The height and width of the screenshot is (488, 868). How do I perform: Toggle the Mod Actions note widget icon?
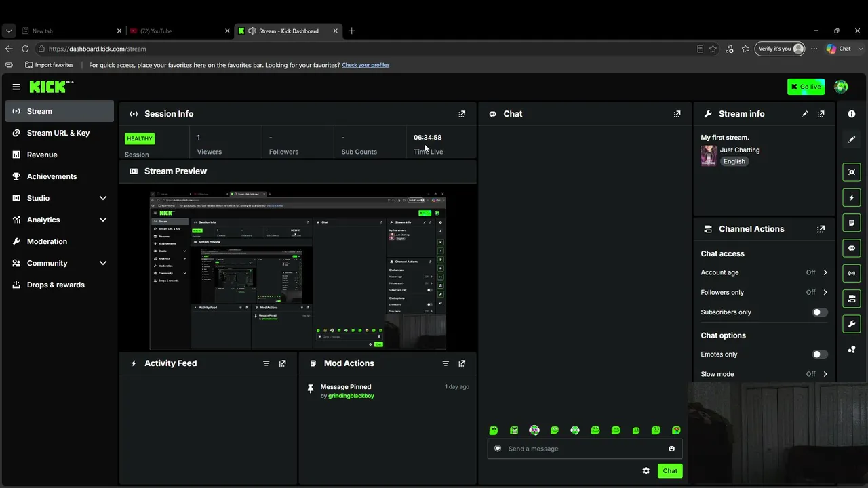852,222
